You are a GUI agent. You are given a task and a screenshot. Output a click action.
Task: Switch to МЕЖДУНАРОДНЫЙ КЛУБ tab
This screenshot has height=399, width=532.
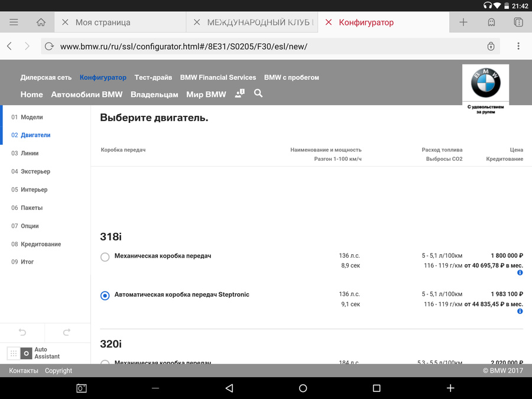pos(252,22)
